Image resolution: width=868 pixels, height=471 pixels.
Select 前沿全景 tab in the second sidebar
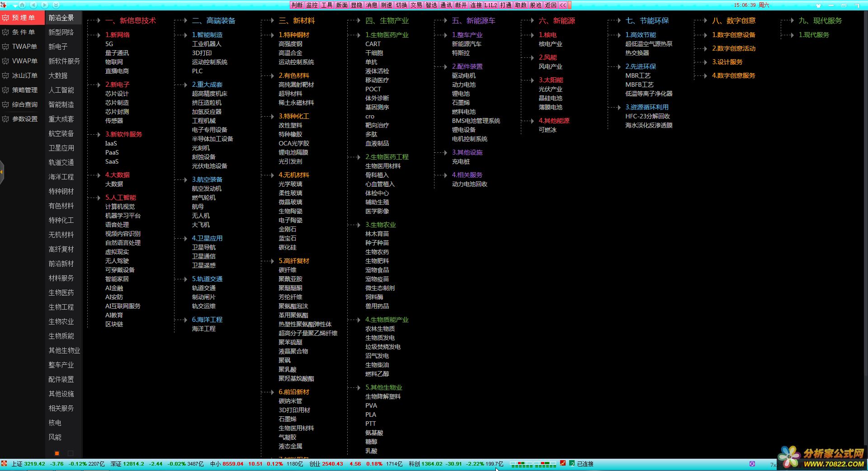click(64, 18)
